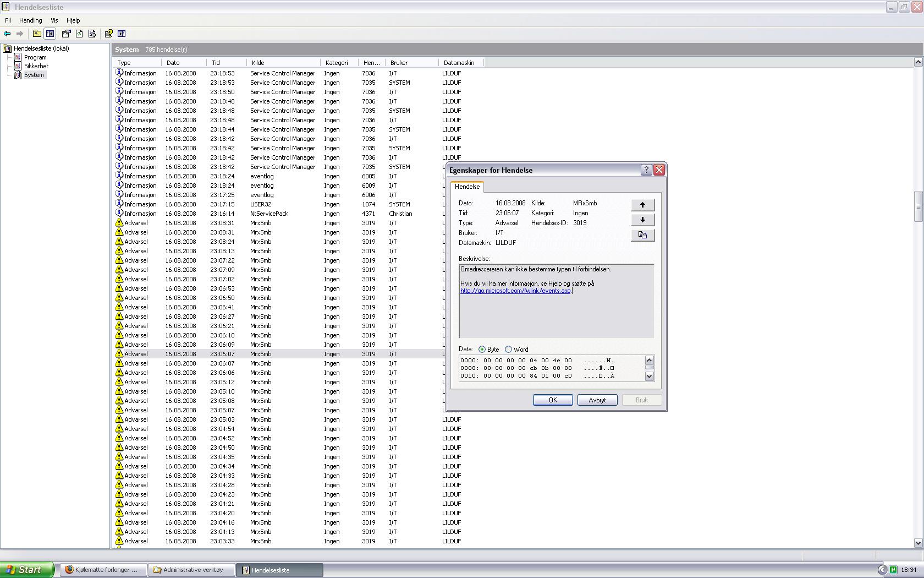Click the Hendelsesliste taskbar button
Screen dimensions: 924x578
[280, 570]
